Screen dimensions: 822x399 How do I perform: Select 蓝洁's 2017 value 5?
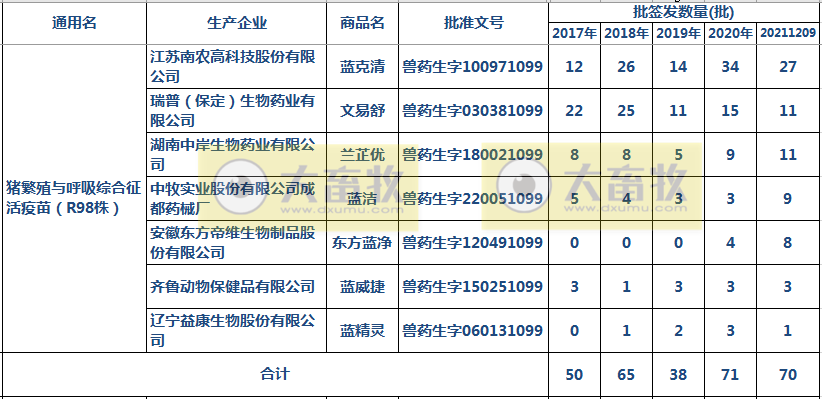click(x=575, y=199)
